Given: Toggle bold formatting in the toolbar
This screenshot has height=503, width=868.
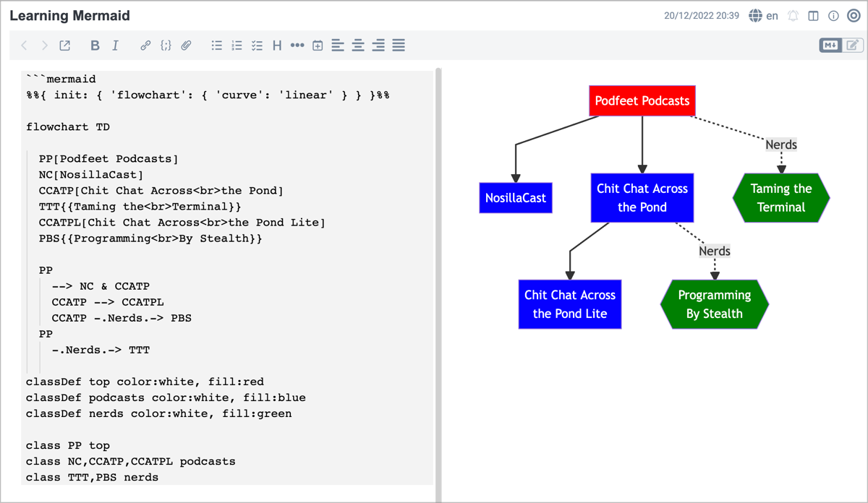Looking at the screenshot, I should coord(95,46).
